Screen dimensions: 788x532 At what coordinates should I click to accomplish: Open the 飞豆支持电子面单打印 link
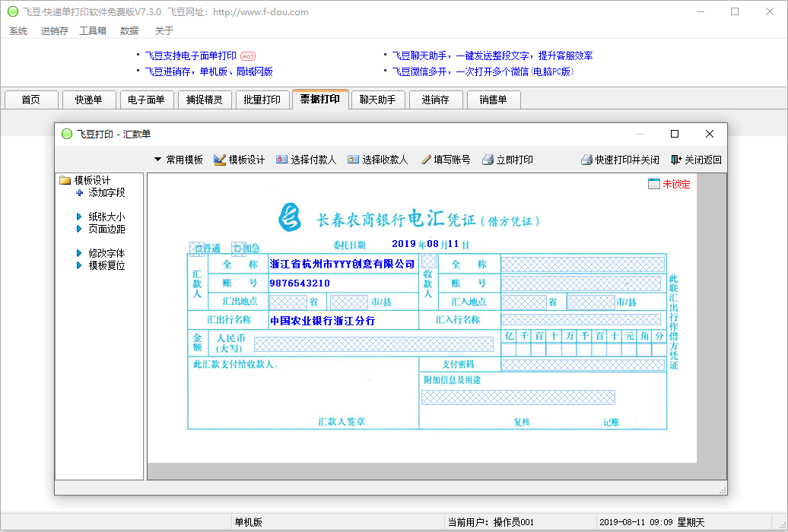[x=190, y=55]
